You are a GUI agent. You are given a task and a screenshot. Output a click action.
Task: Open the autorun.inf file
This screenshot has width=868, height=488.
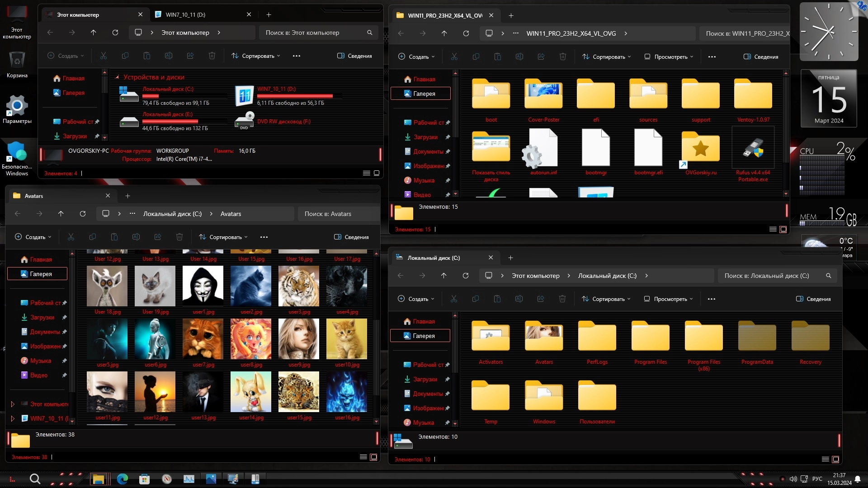tap(543, 149)
